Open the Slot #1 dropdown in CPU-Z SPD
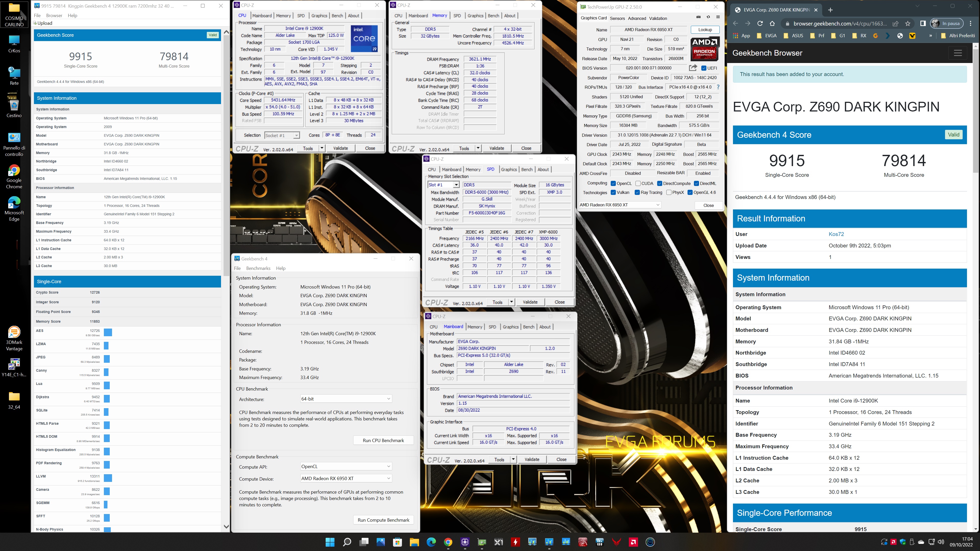This screenshot has height=551, width=980. coord(444,185)
